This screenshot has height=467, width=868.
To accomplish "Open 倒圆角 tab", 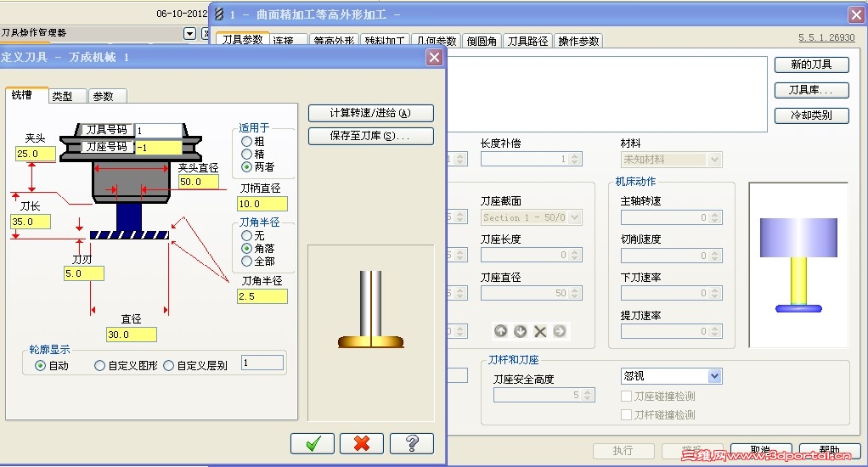I will point(481,41).
